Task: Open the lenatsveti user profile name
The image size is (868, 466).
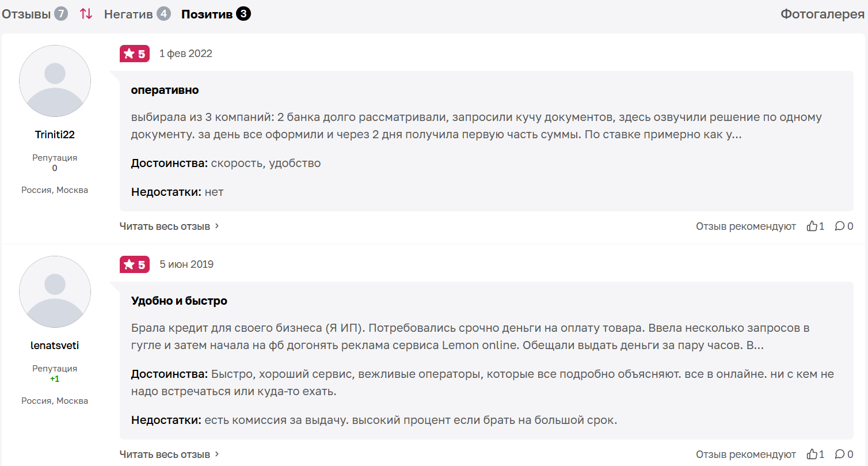Action: tap(55, 346)
